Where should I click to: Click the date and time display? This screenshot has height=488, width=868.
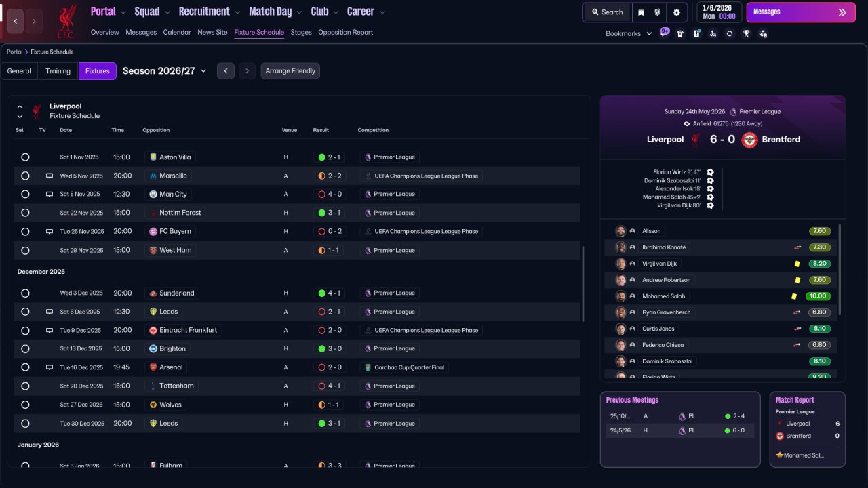[x=718, y=12]
